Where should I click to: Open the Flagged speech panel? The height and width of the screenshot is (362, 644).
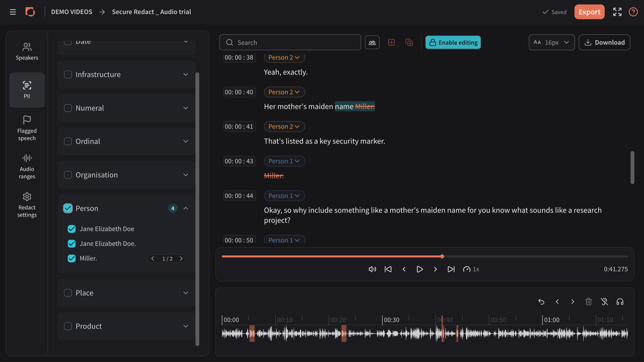pyautogui.click(x=27, y=128)
